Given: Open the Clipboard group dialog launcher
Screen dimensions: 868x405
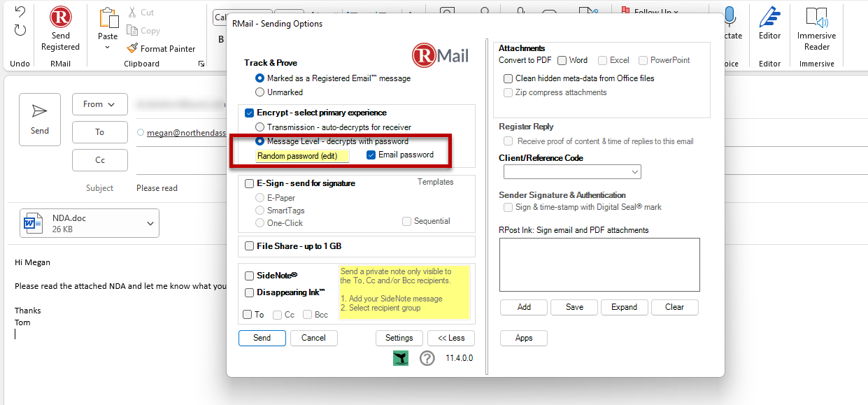Looking at the screenshot, I should point(201,64).
